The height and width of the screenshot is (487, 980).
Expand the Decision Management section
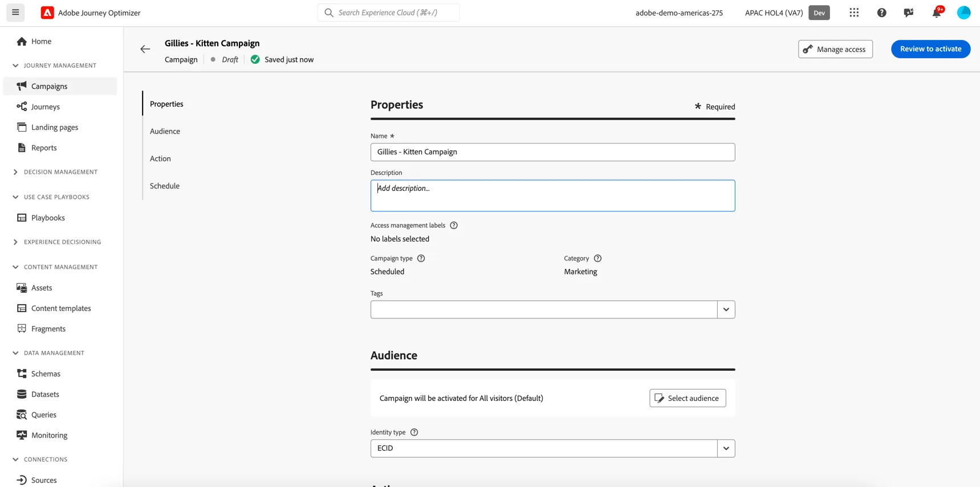tap(15, 172)
